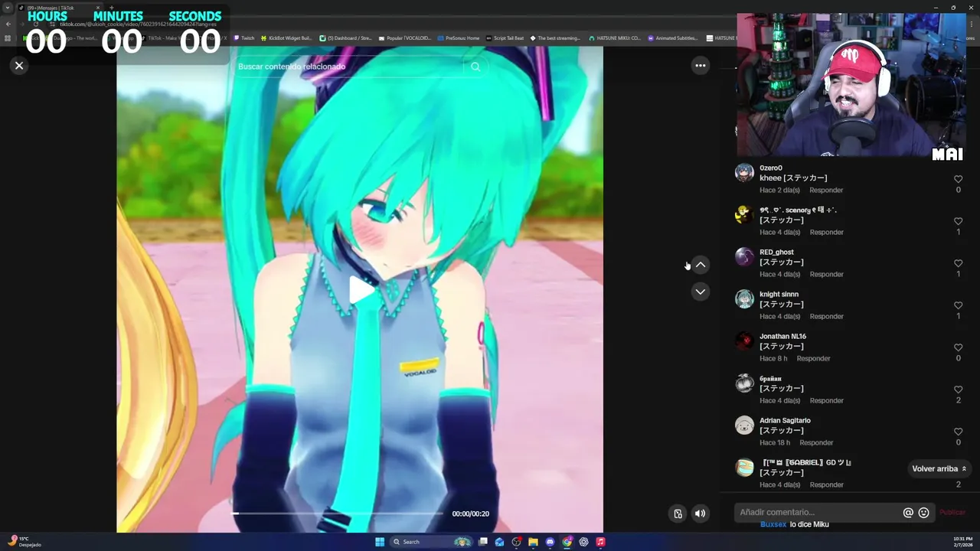This screenshot has height=551, width=980.
Task: Go to previous video with up chevron
Action: tap(700, 265)
